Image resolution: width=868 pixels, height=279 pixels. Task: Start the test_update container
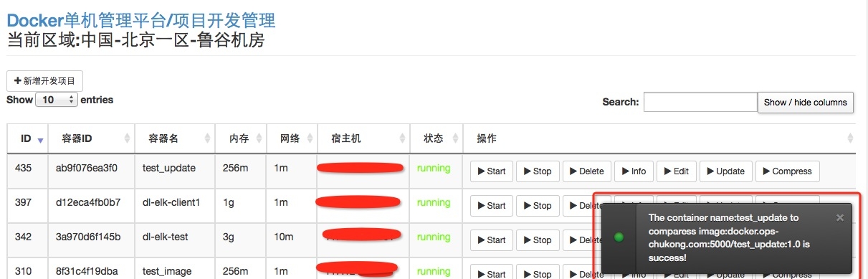tap(491, 171)
